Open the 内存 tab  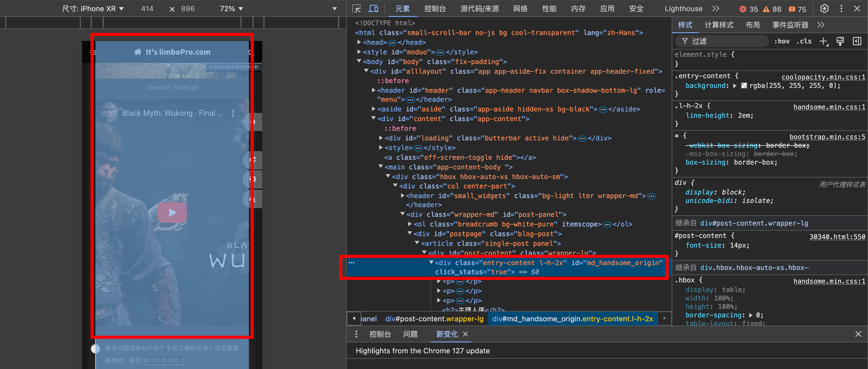coord(578,9)
